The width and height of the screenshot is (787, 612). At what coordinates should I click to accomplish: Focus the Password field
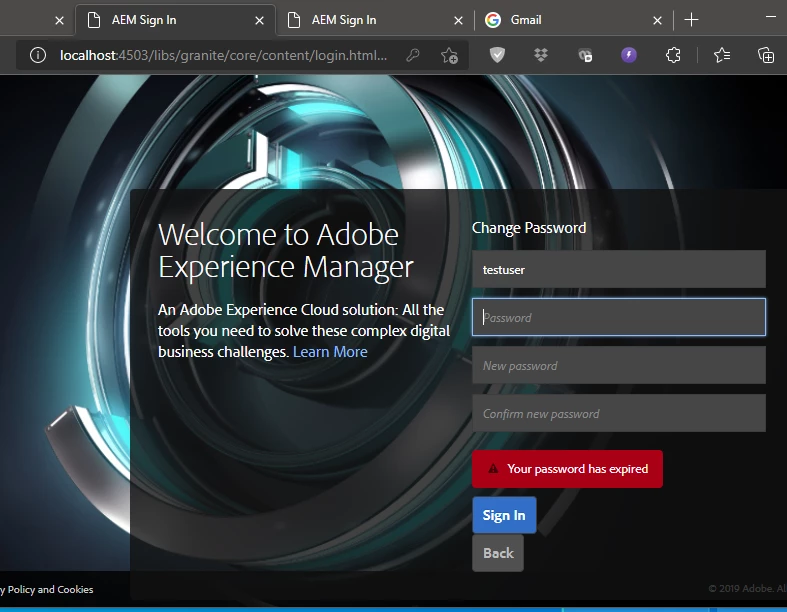(619, 317)
